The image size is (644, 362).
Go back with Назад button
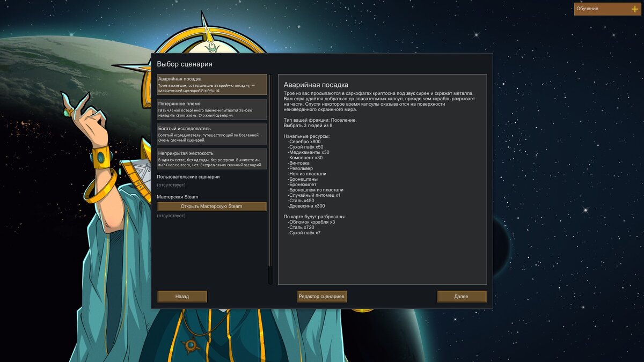point(182,297)
